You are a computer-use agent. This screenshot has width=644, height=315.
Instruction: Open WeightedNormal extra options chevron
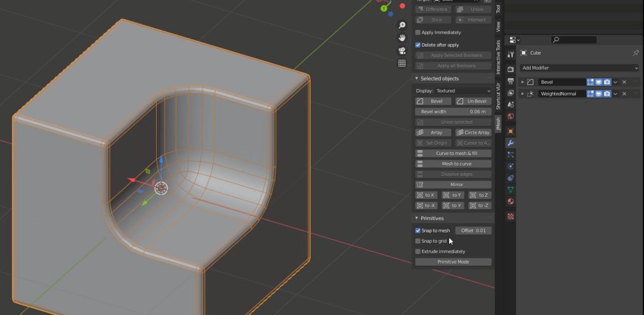pyautogui.click(x=616, y=94)
